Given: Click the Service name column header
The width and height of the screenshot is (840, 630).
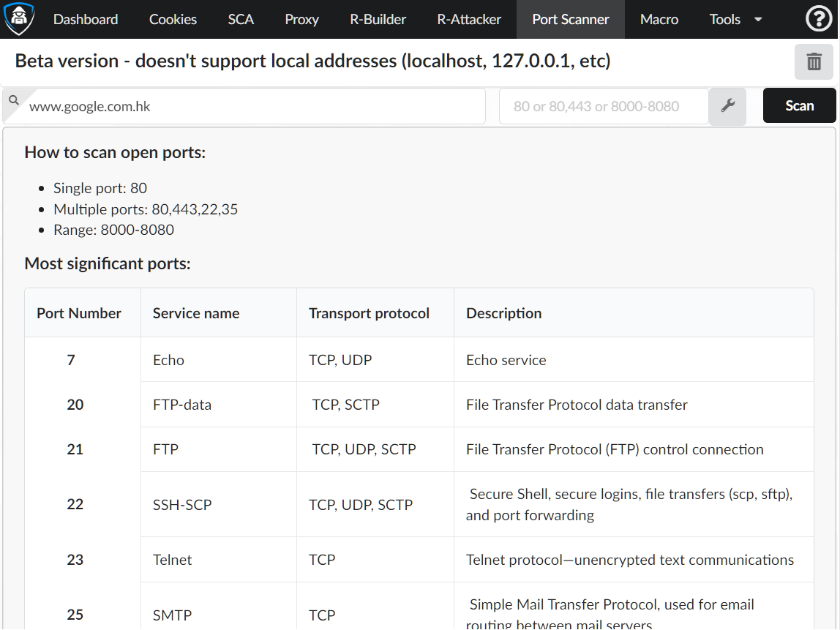Looking at the screenshot, I should [x=196, y=313].
